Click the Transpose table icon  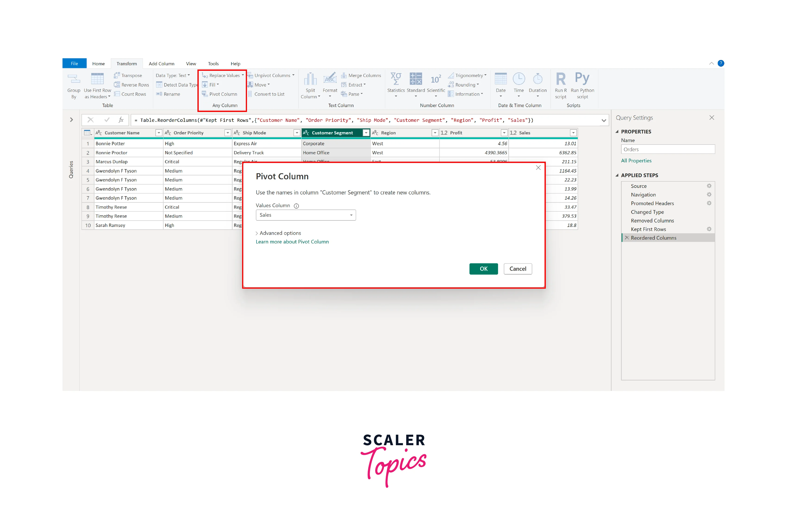117,75
